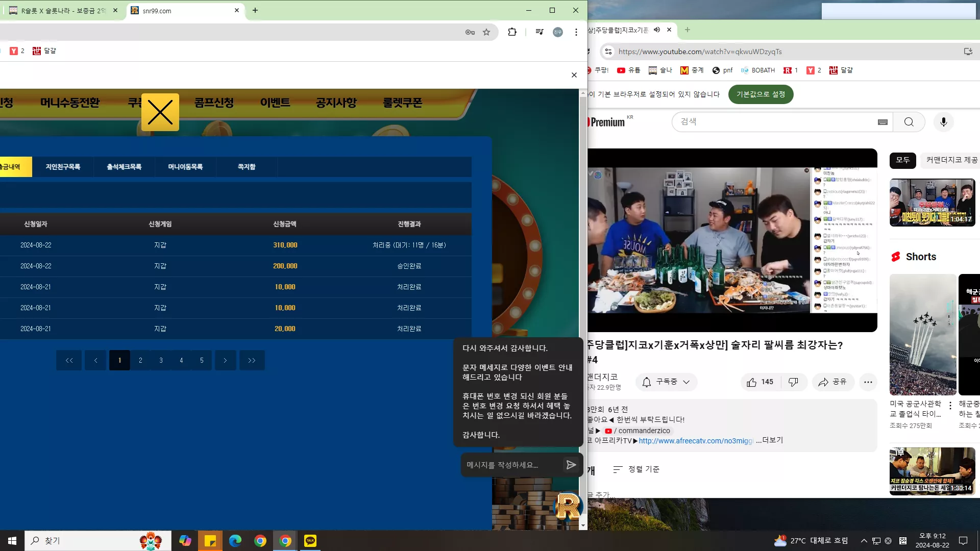Launch Microsoft Edge from taskbar

point(235,541)
